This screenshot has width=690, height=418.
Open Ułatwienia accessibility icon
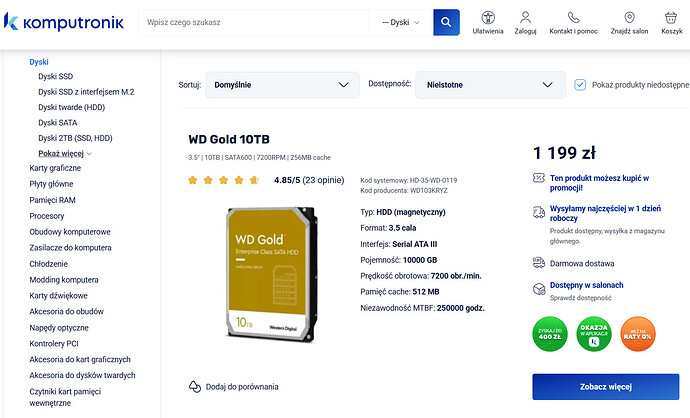[488, 18]
